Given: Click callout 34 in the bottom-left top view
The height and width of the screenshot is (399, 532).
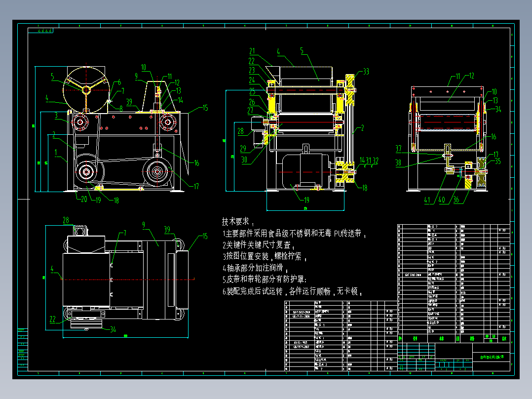Looking at the screenshot, I should tap(113, 329).
